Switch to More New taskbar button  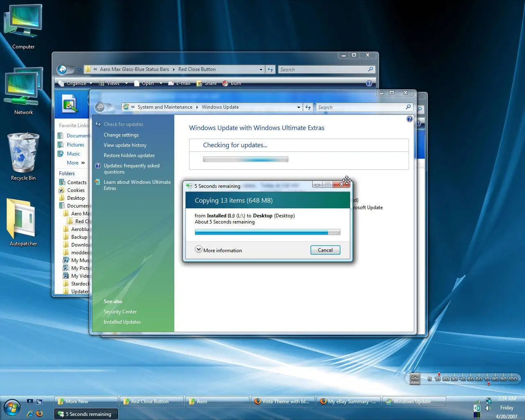[x=86, y=402]
